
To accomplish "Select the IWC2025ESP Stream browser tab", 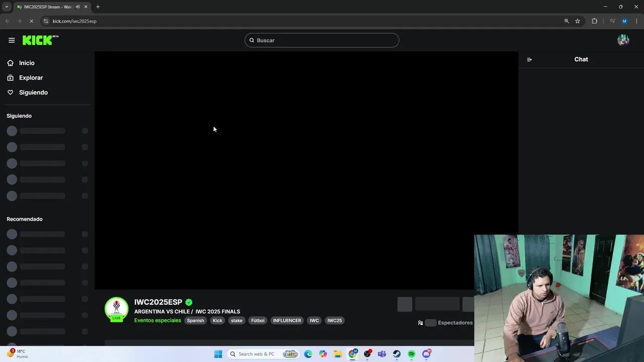I will coord(52,7).
